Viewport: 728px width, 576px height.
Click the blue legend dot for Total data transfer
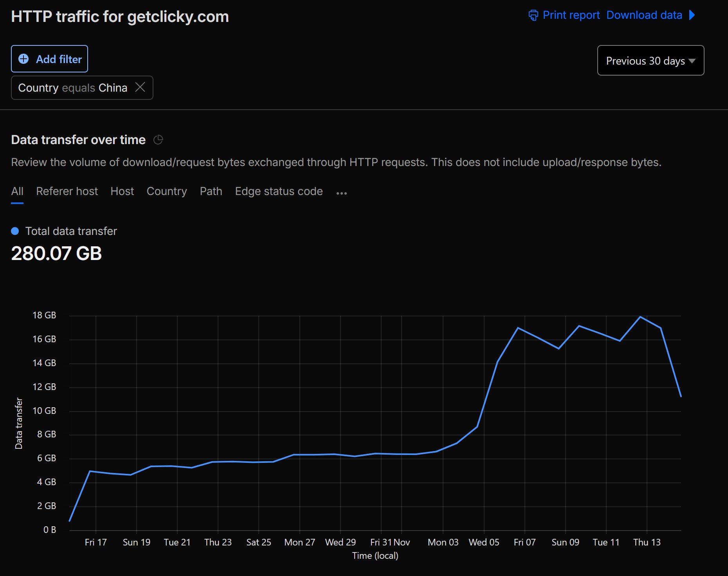[x=15, y=231]
